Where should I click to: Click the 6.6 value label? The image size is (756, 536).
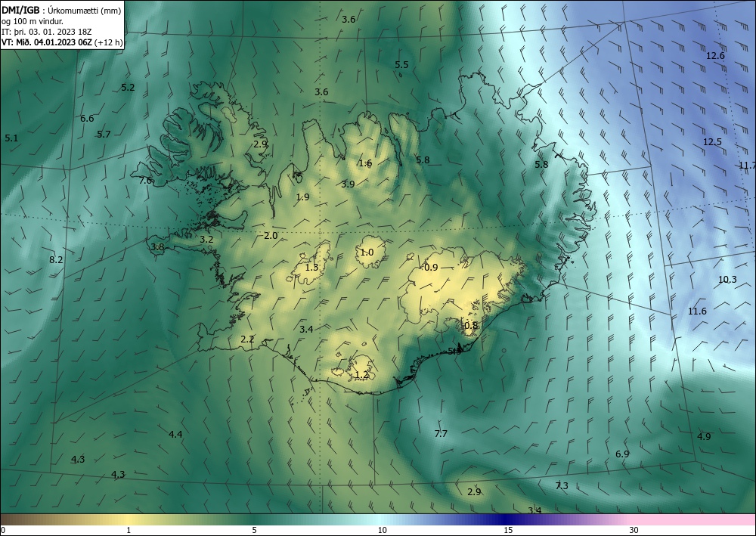(87, 118)
